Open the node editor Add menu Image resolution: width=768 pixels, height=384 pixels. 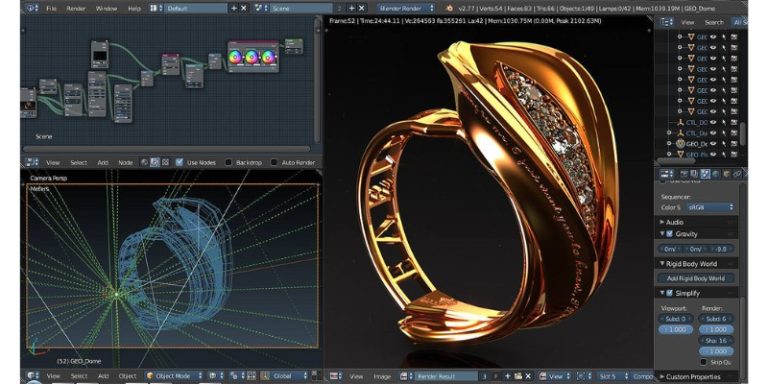(103, 162)
